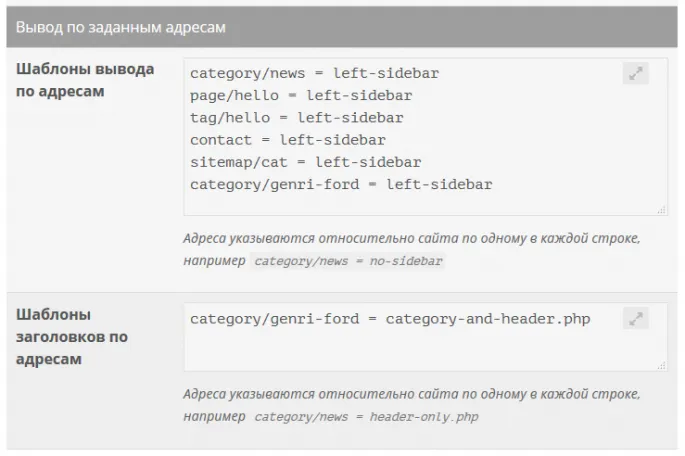This screenshot has width=685, height=456.
Task: Click resize handle of header templates textarea
Action: (x=662, y=365)
